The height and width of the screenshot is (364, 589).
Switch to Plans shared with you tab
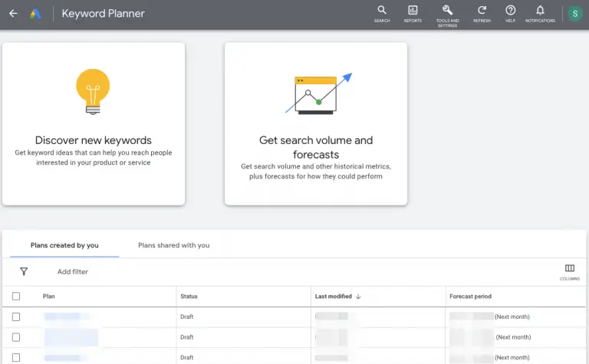point(173,245)
